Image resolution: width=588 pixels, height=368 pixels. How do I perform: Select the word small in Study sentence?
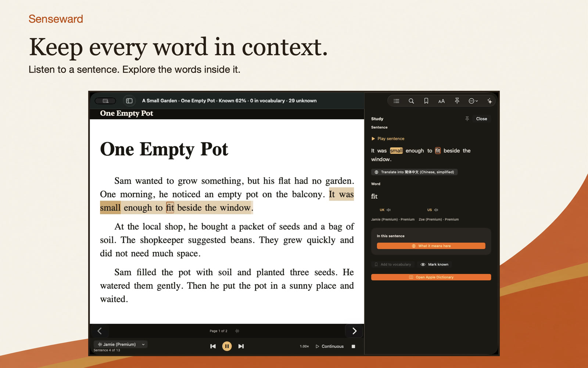396,151
